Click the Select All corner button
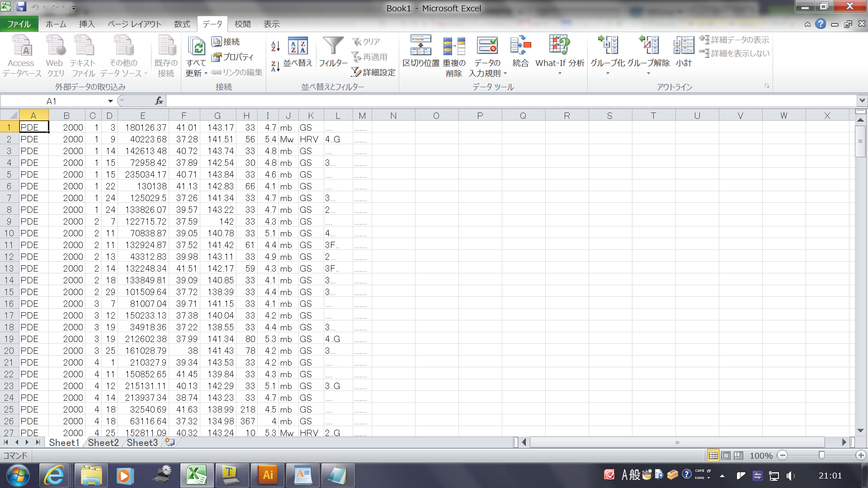This screenshot has height=488, width=868. [9, 115]
